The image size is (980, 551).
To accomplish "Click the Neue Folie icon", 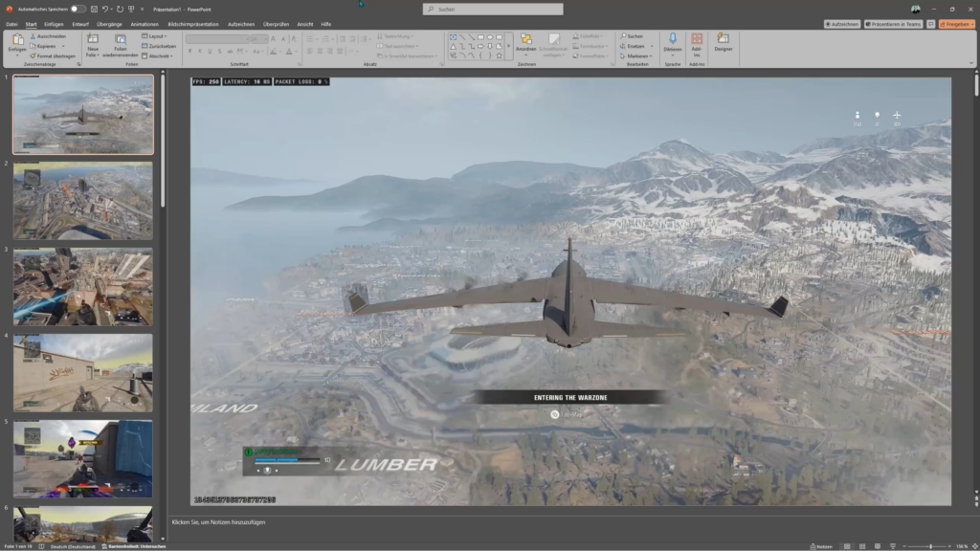I will click(x=93, y=38).
